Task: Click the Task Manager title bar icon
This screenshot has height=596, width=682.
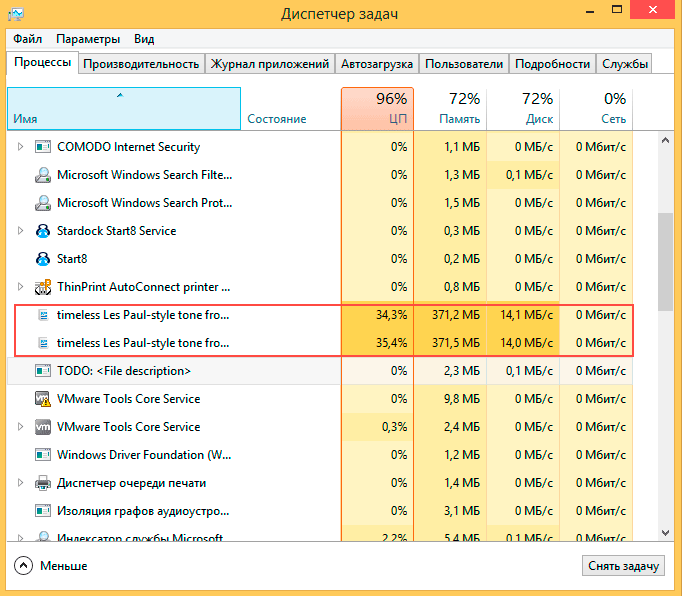Action: pyautogui.click(x=16, y=14)
